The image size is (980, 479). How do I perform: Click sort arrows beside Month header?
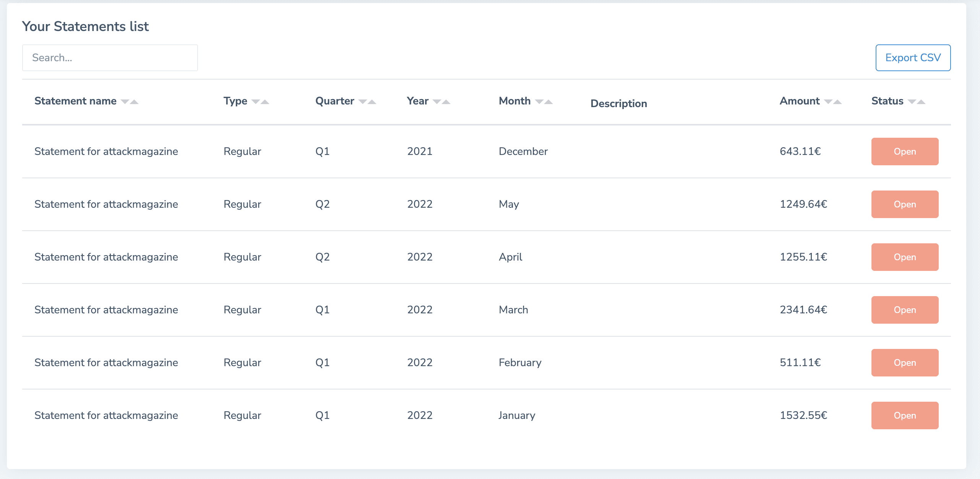tap(544, 101)
